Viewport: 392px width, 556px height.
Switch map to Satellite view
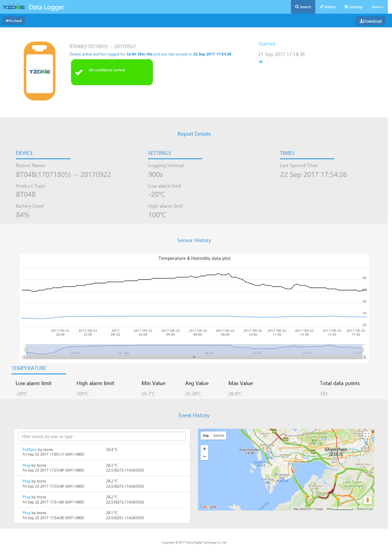pyautogui.click(x=219, y=436)
